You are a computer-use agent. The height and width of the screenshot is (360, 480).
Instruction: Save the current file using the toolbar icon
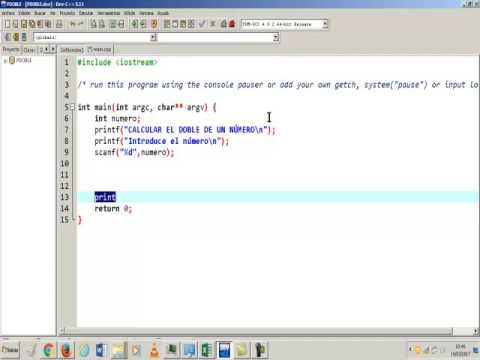pos(24,24)
